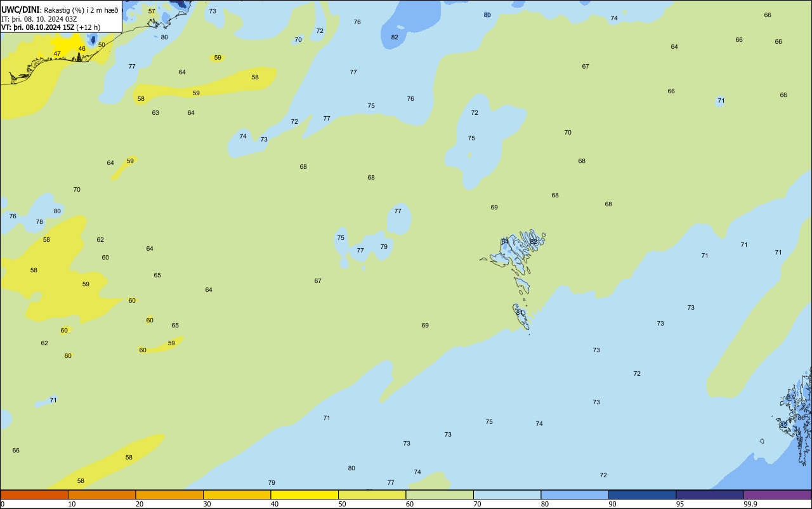Click the '10' legend scale label
Viewport: 812px width, 509px height.
(72, 504)
